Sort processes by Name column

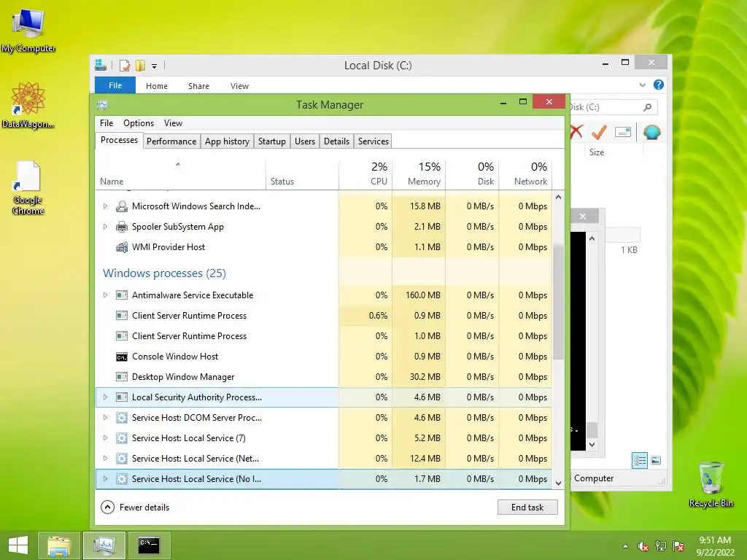click(181, 174)
